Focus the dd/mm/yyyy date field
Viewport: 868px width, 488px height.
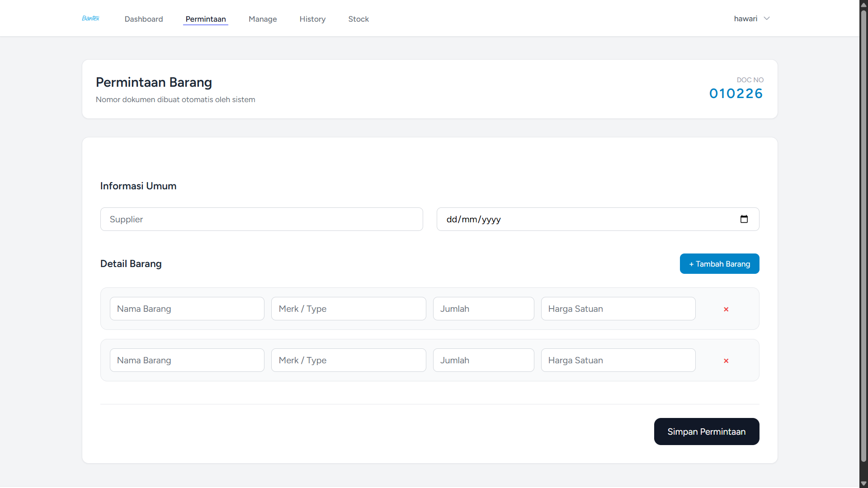click(598, 219)
